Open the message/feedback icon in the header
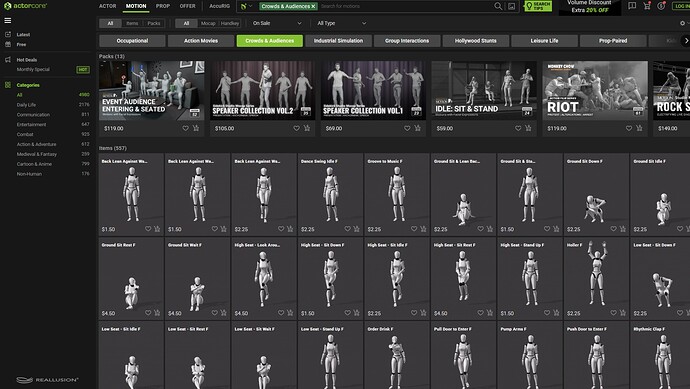Screen dimensions: 690x389 tap(632, 6)
